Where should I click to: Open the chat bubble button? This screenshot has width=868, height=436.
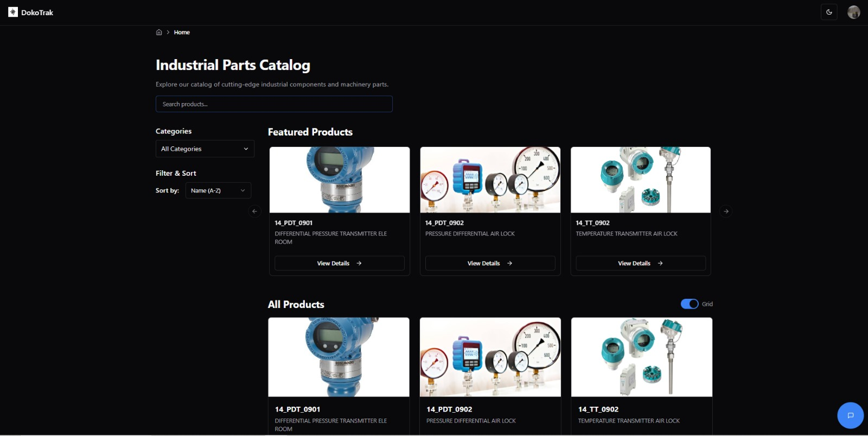coord(850,415)
